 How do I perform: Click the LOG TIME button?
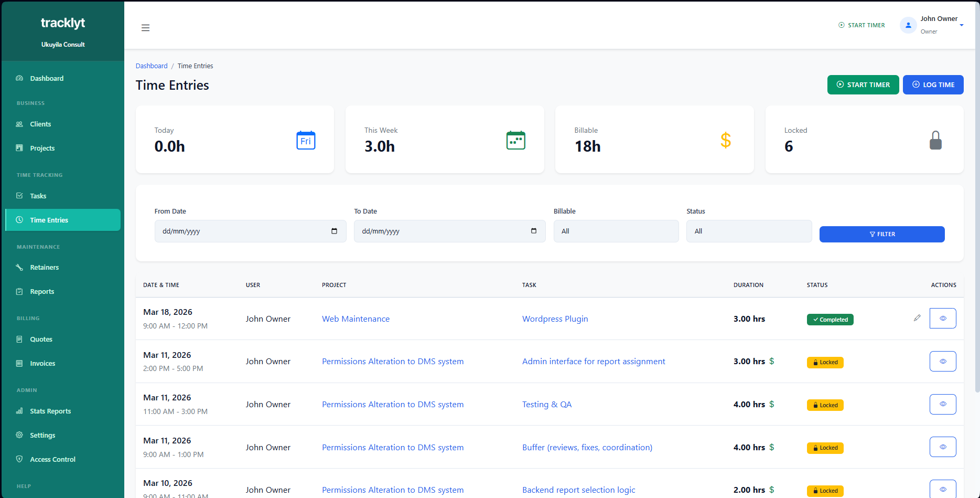coord(933,84)
